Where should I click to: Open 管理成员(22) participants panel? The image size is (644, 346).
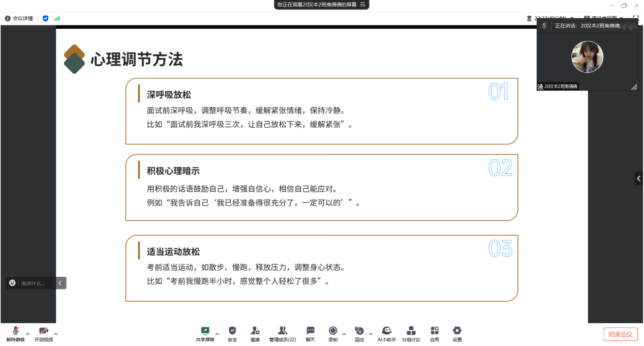(x=283, y=333)
